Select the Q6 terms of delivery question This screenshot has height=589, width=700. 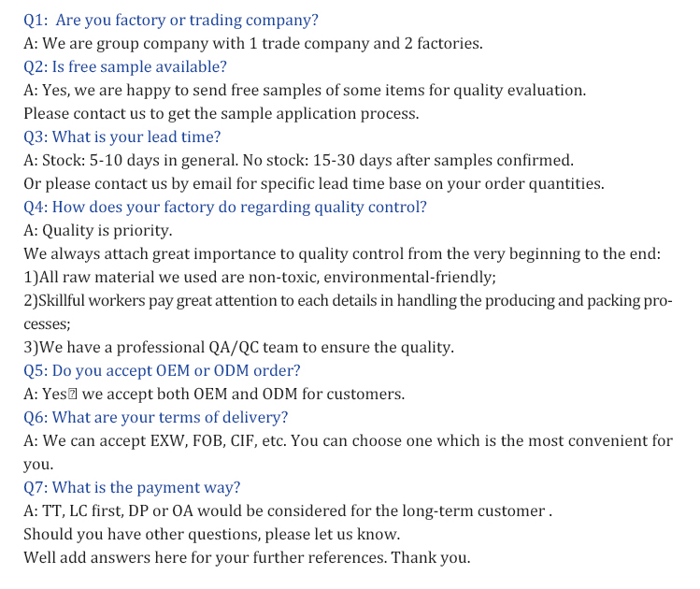pos(156,417)
